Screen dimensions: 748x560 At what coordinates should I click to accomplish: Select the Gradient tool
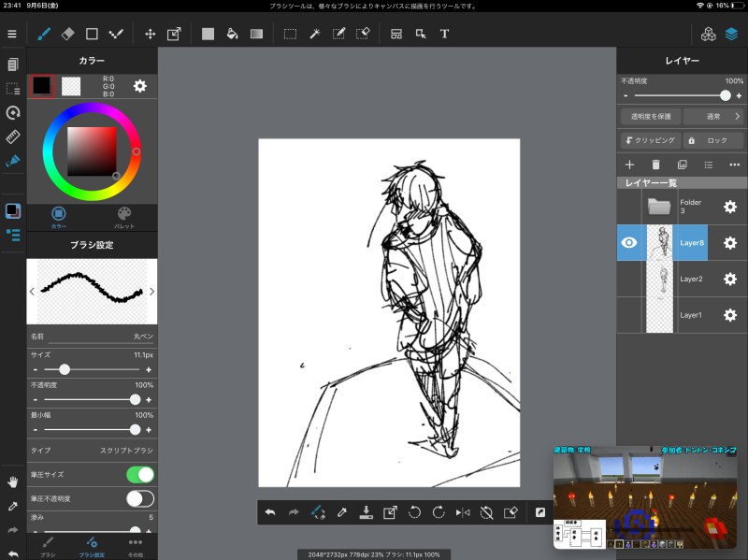(x=256, y=34)
